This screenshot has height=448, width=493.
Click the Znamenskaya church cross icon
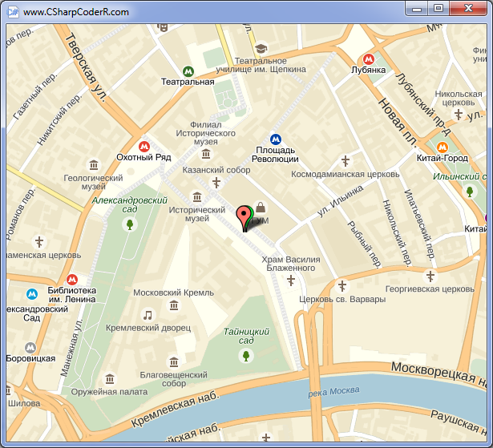tap(39, 242)
